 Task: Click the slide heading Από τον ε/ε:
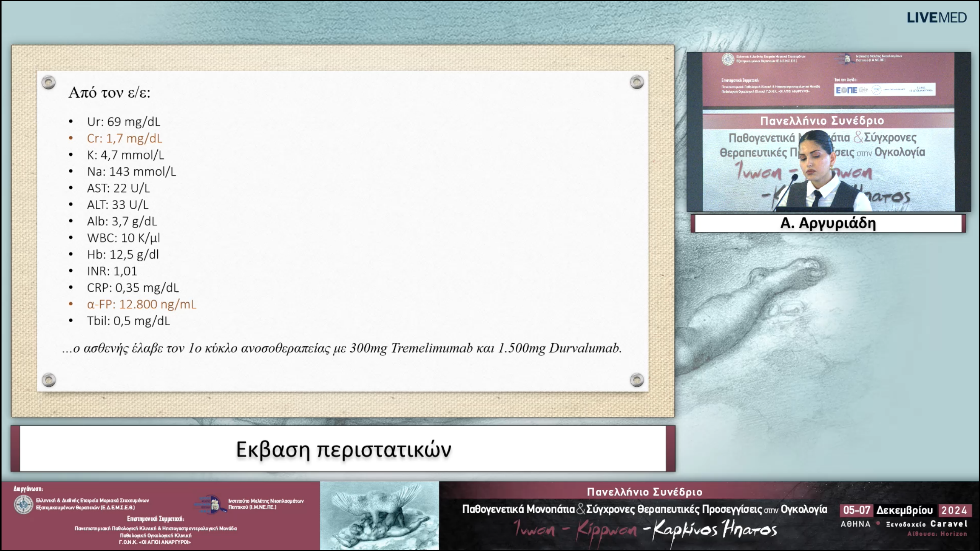pos(109,93)
